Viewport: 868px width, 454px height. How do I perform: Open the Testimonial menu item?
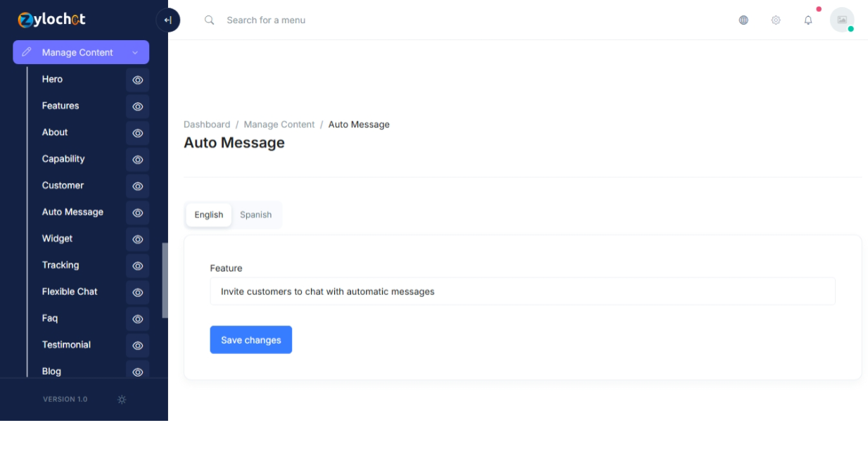coord(66,344)
